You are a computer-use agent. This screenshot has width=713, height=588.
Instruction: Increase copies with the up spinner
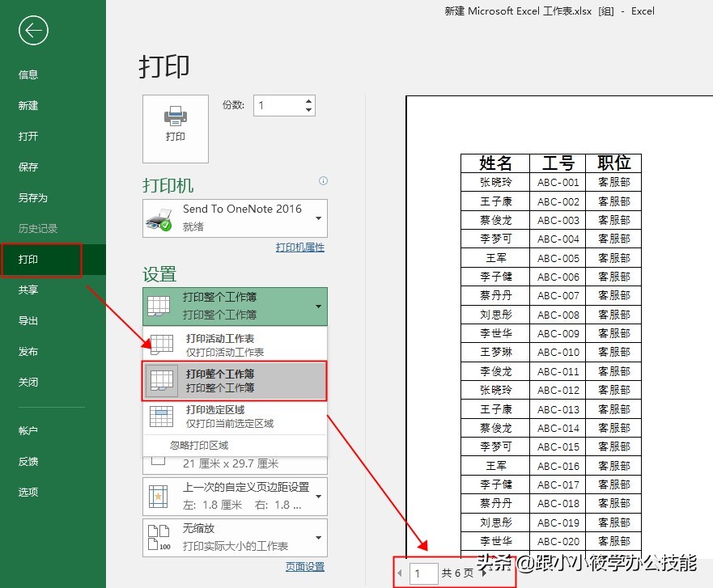(x=309, y=101)
